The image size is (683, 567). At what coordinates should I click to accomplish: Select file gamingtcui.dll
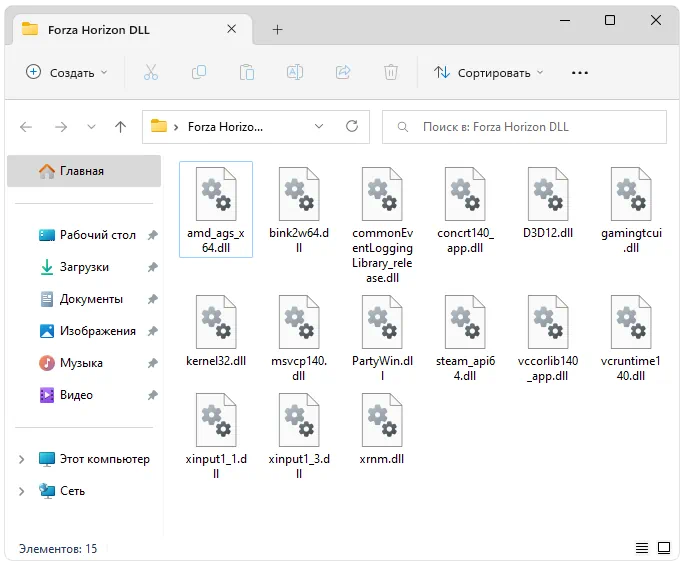click(631, 209)
